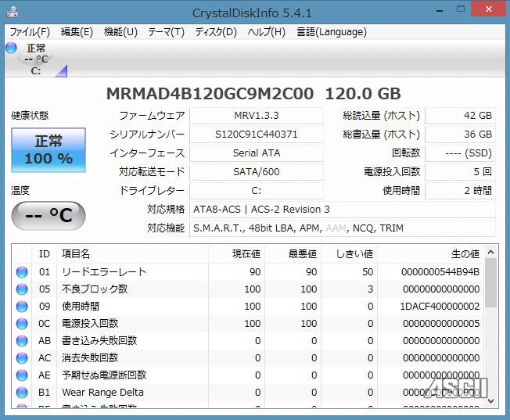Open the ディスク(D) menu

coord(215,32)
